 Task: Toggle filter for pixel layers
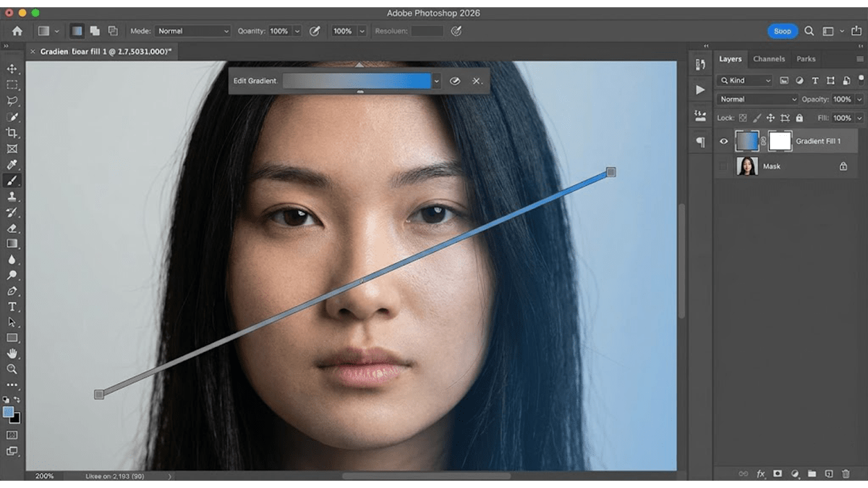784,80
